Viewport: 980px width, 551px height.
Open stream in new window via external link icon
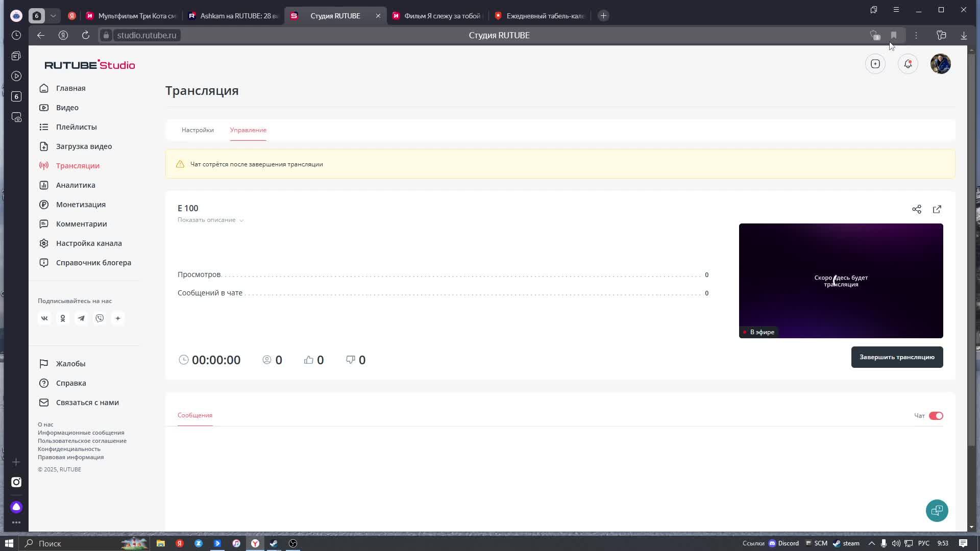(x=937, y=209)
